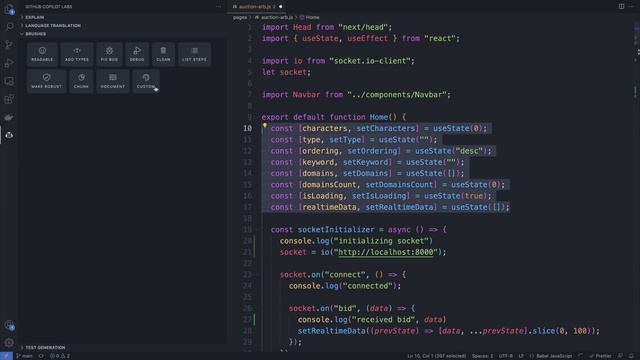The image size is (640, 360).
Task: Apply the Document brush
Action: click(113, 81)
